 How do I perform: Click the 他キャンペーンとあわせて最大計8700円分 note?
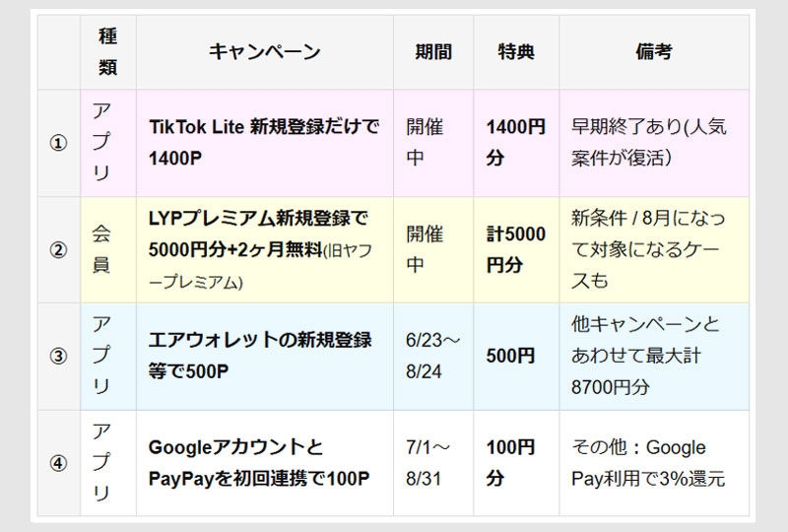click(x=654, y=357)
